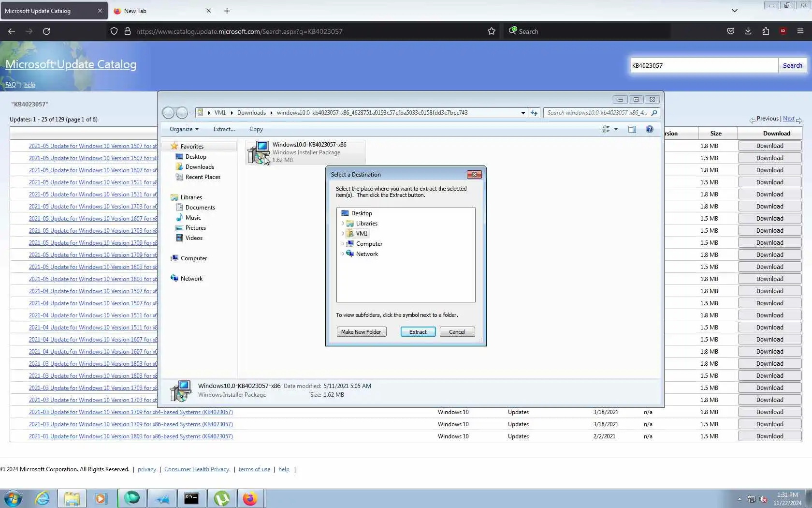Change the Explorer view layout icon
Viewport: 812px width, 508px height.
(606, 129)
